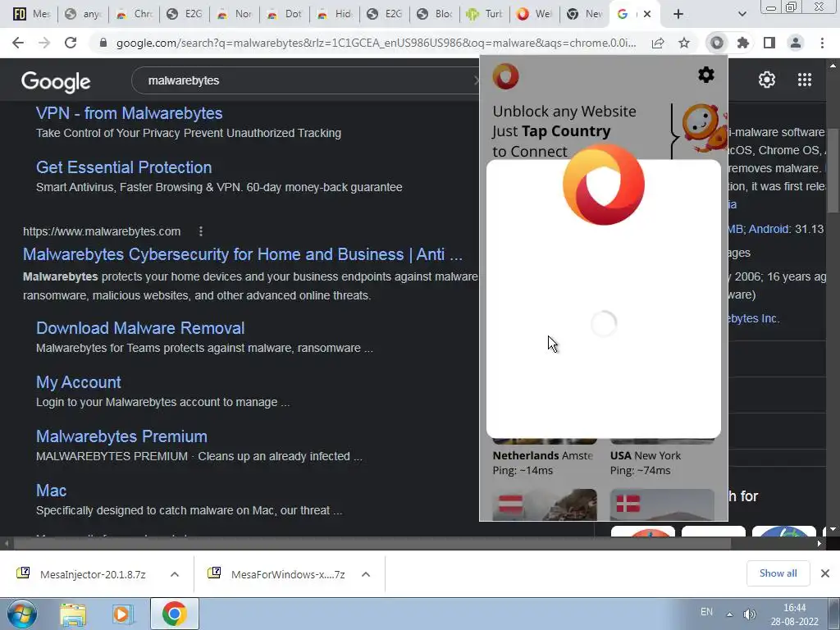Switch to the Mes tab
This screenshot has width=840, height=630.
pos(32,14)
